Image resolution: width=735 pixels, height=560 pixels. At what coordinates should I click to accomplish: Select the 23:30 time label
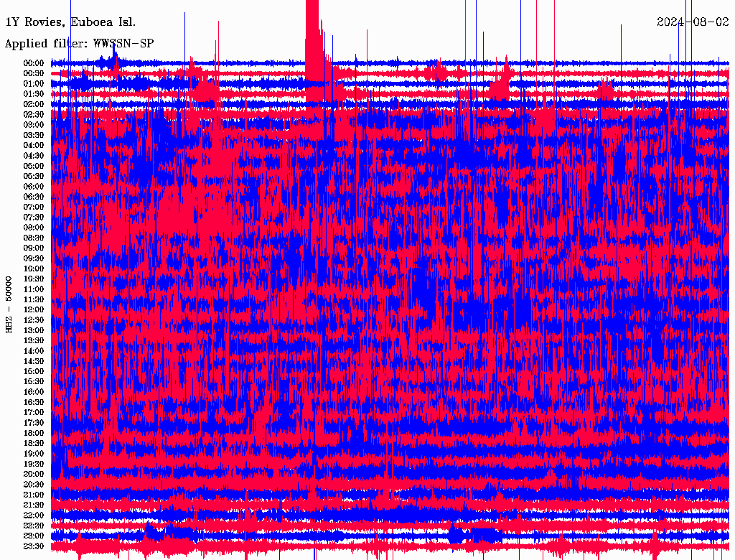tap(34, 546)
